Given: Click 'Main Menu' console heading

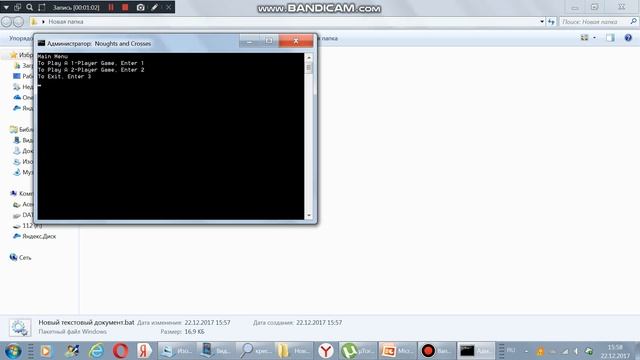Looking at the screenshot, I should (53, 56).
